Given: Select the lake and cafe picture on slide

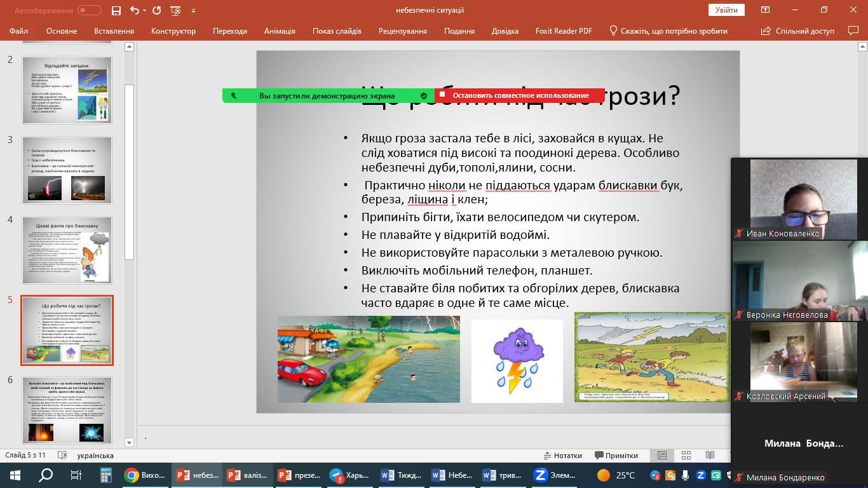Looking at the screenshot, I should [x=369, y=359].
